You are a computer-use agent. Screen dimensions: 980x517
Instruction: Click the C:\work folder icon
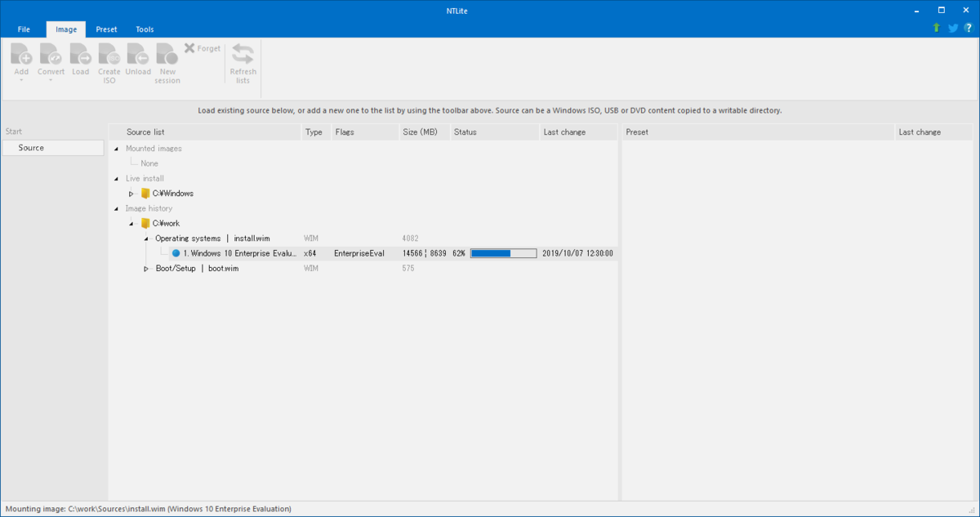(x=145, y=223)
